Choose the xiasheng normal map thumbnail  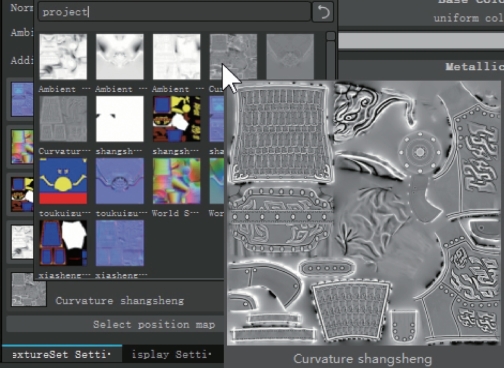tap(120, 243)
